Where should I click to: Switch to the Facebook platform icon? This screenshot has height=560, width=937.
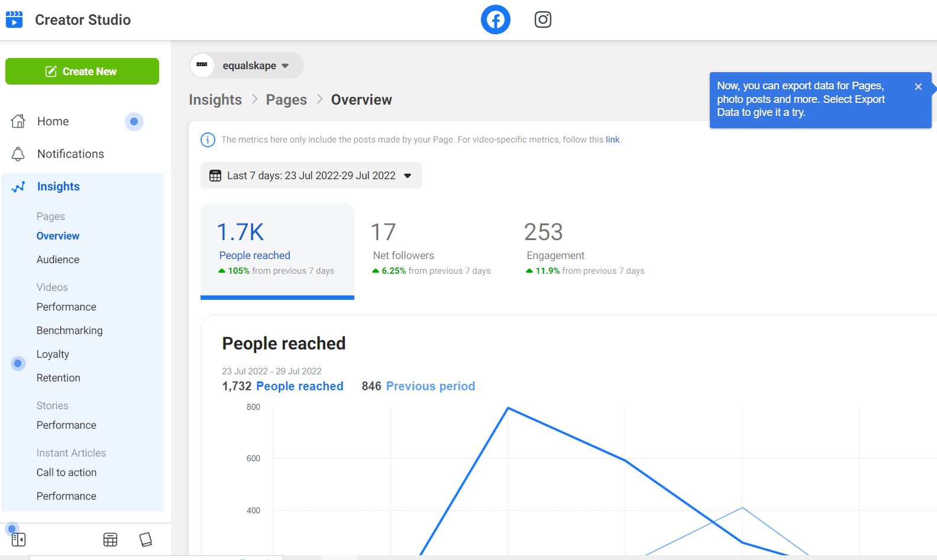click(496, 20)
